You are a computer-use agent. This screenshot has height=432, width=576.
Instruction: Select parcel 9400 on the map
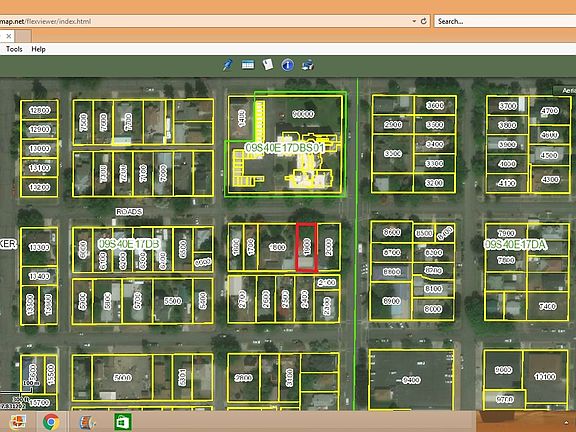click(411, 379)
